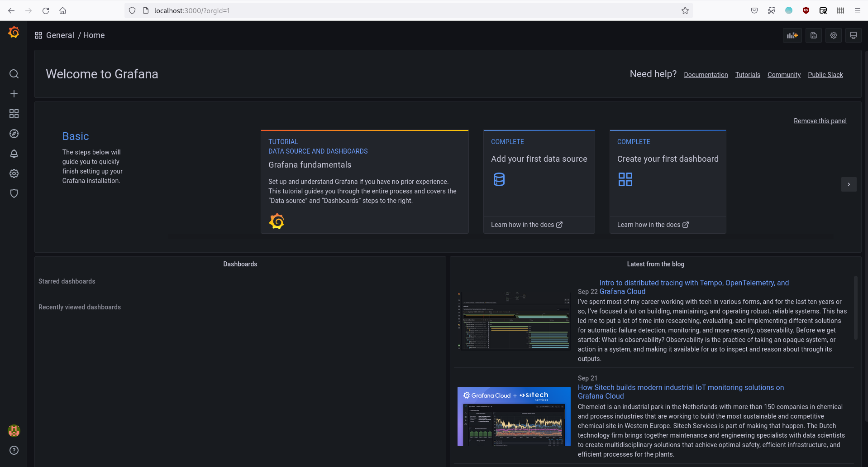This screenshot has height=467, width=868.
Task: Open the Create your first dashboard card
Action: tap(668, 182)
